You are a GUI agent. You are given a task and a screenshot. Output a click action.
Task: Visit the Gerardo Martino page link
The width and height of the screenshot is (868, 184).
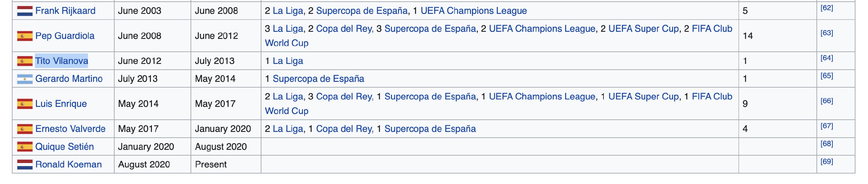click(x=69, y=79)
